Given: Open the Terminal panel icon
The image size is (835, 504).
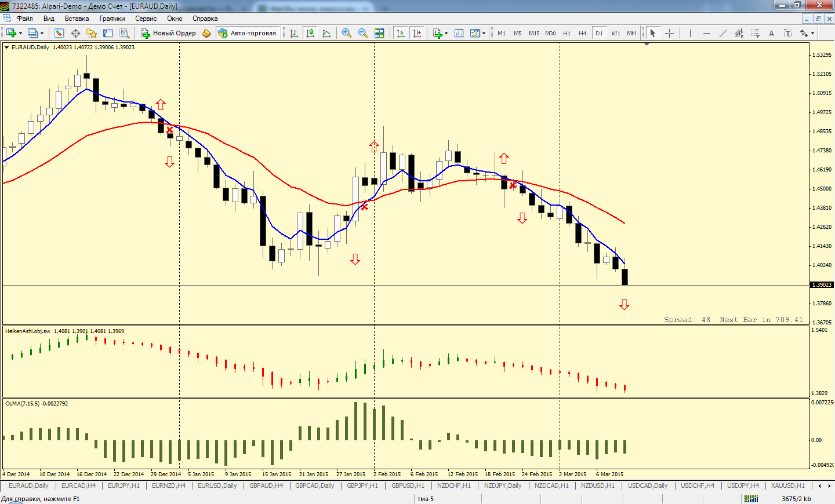Looking at the screenshot, I should [x=108, y=33].
